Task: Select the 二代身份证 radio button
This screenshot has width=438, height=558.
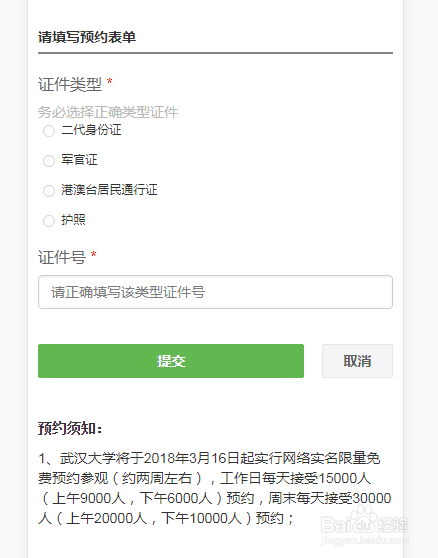Action: 49,131
